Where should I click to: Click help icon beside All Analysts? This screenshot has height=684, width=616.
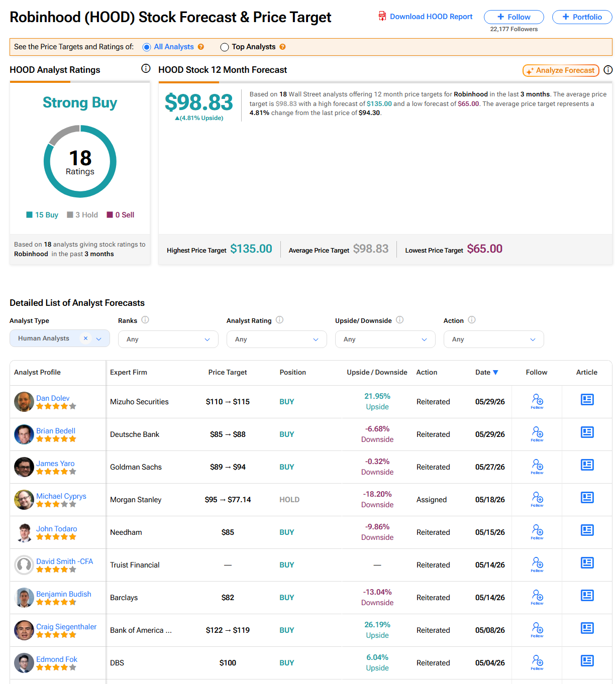(201, 47)
